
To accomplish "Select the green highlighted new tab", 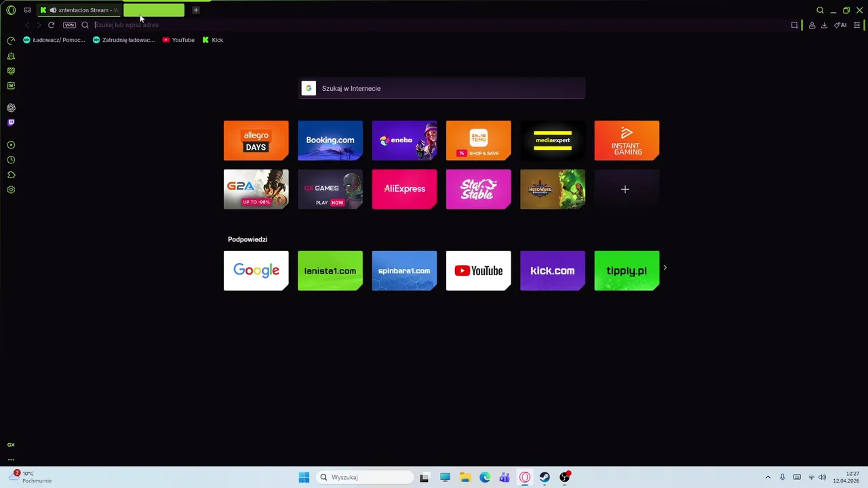I will (x=154, y=10).
